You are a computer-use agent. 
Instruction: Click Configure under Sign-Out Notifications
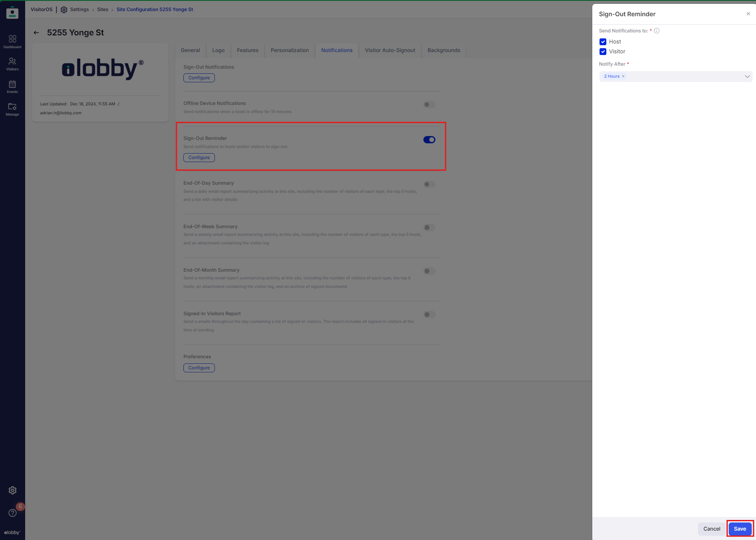pyautogui.click(x=199, y=78)
